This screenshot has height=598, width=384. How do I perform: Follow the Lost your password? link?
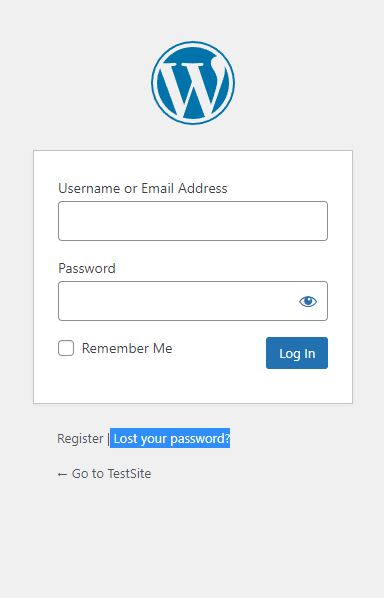[x=170, y=438]
